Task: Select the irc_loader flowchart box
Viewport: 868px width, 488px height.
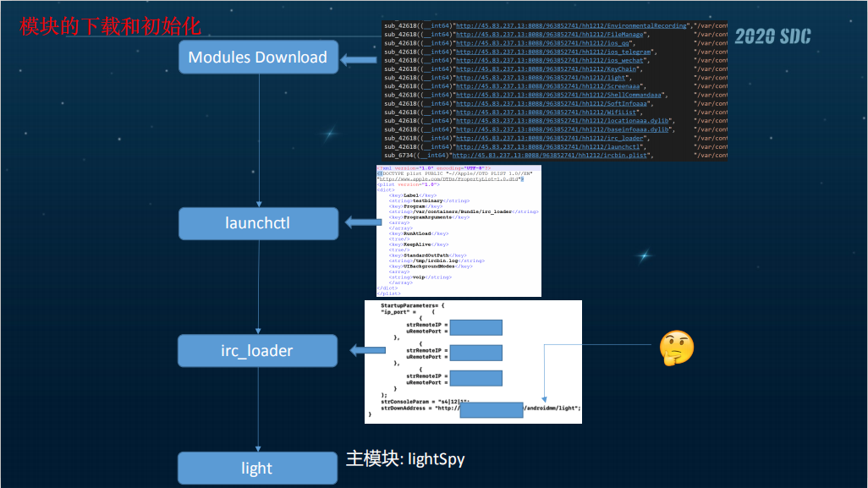Action: pos(257,351)
